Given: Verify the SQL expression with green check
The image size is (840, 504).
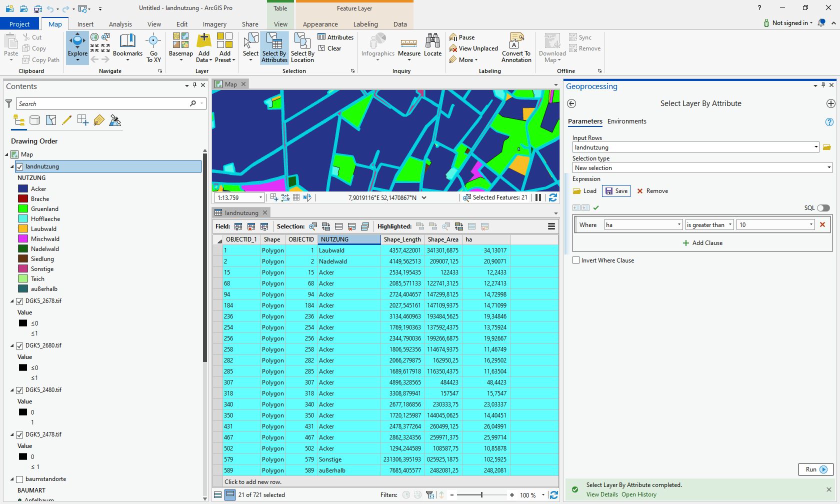Looking at the screenshot, I should tap(596, 208).
